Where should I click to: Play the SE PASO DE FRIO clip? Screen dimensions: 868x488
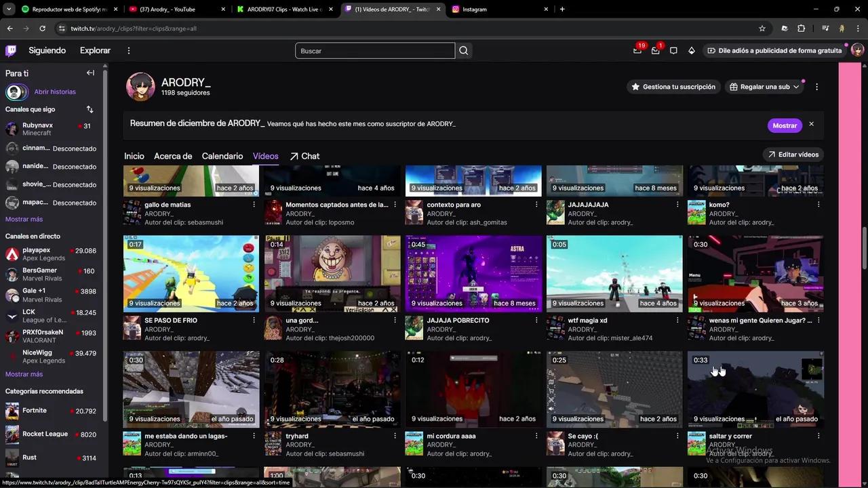191,273
